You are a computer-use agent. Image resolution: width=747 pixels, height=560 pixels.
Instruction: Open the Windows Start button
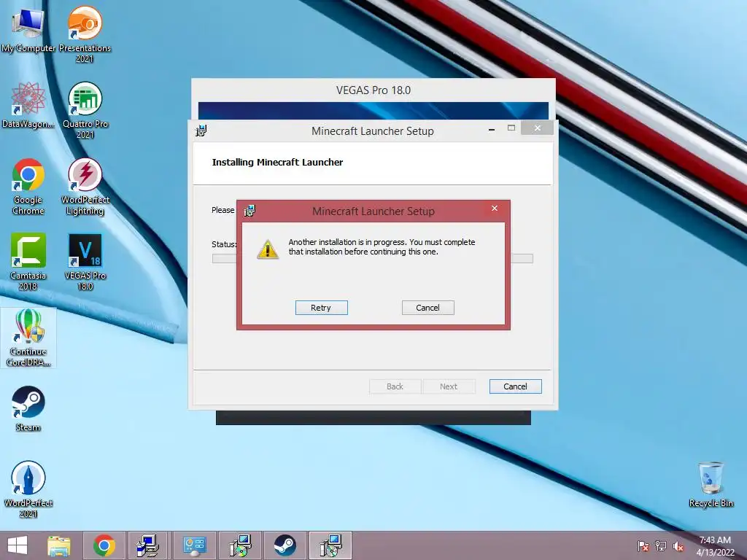[x=18, y=545]
